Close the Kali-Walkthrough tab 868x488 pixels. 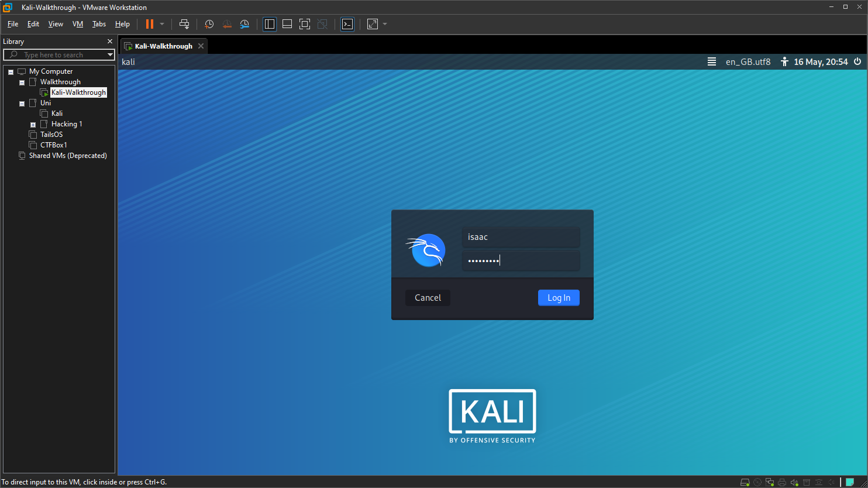click(x=201, y=46)
